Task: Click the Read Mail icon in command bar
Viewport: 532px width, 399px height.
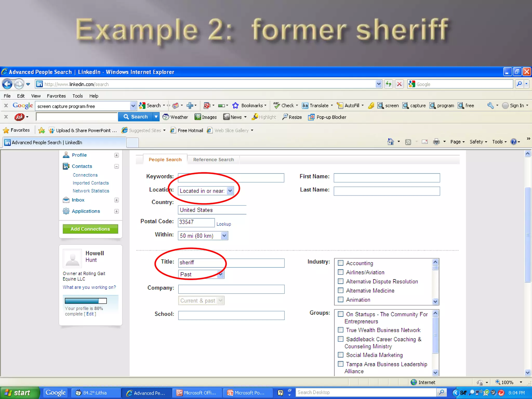Action: tap(425, 142)
